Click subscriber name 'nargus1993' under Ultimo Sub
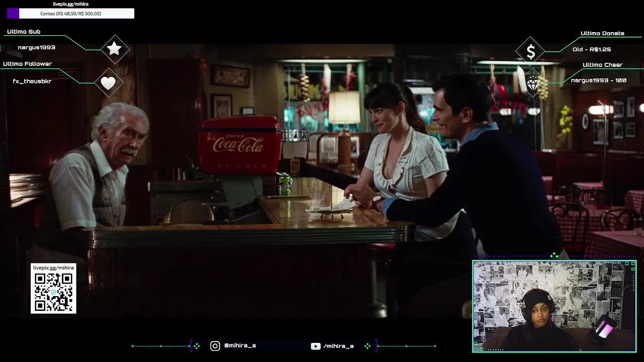Viewport: 644px width, 362px height. (37, 47)
